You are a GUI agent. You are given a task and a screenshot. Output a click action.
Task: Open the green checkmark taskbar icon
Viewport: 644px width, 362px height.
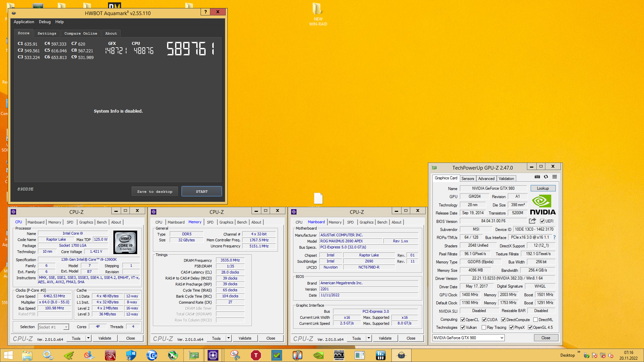pos(277,355)
